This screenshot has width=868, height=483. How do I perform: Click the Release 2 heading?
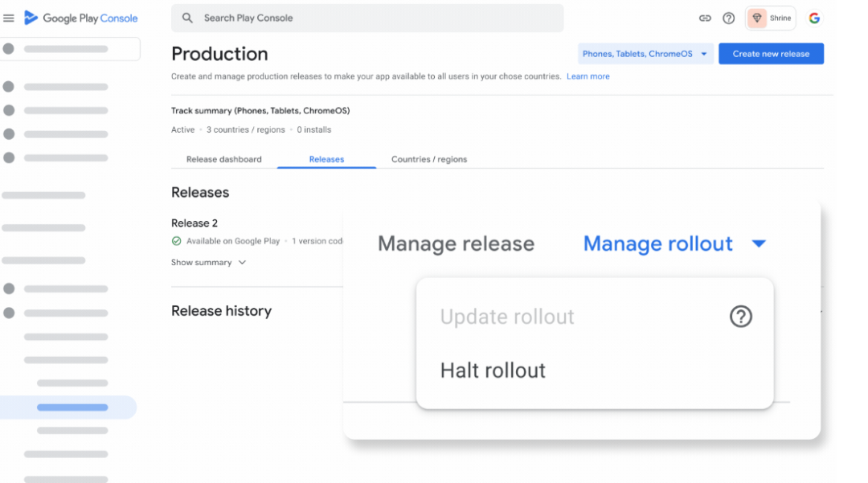tap(194, 223)
